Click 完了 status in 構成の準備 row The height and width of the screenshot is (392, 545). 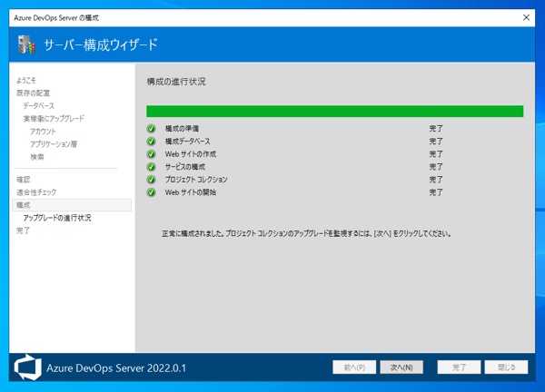coord(436,129)
